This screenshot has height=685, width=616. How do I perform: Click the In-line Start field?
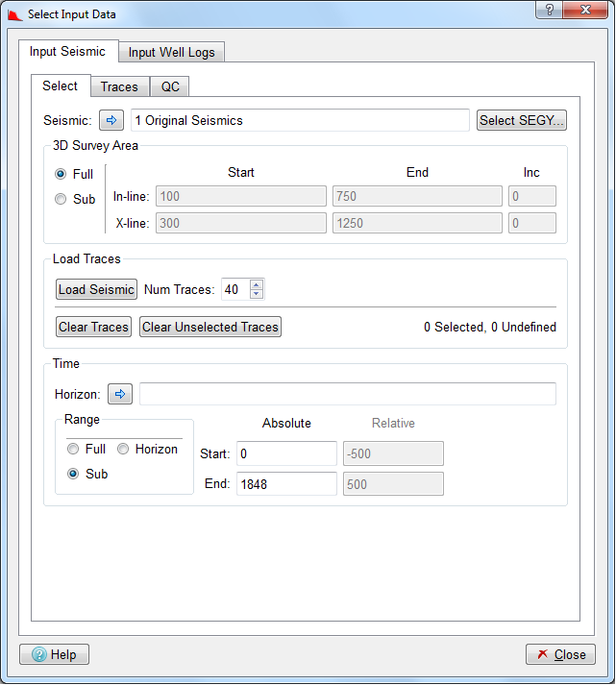241,196
